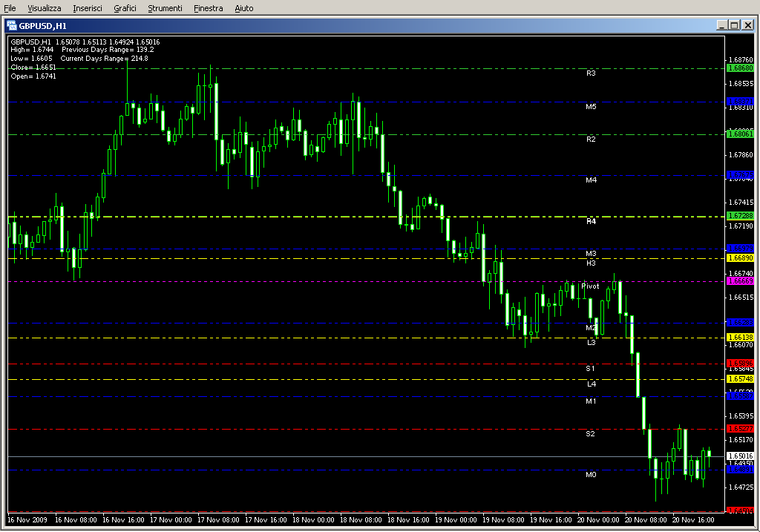Click the magenta 1.66669 pivot price tag
This screenshot has height=532, width=760.
pyautogui.click(x=740, y=281)
